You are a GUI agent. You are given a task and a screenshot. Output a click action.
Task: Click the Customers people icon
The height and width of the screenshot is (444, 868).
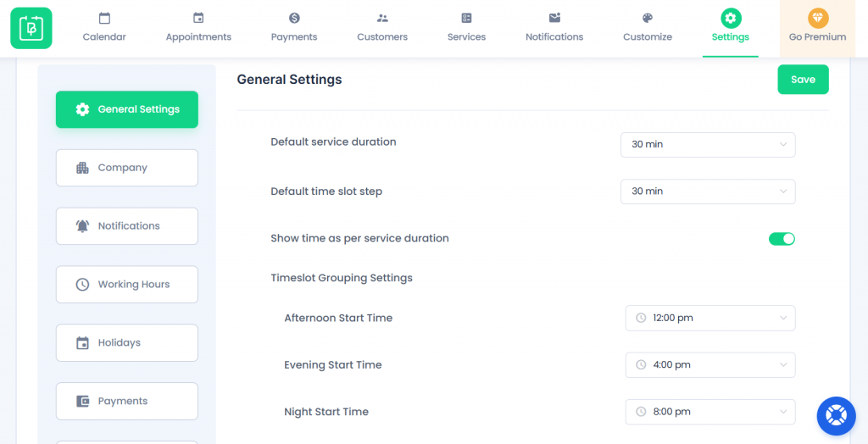pos(382,19)
